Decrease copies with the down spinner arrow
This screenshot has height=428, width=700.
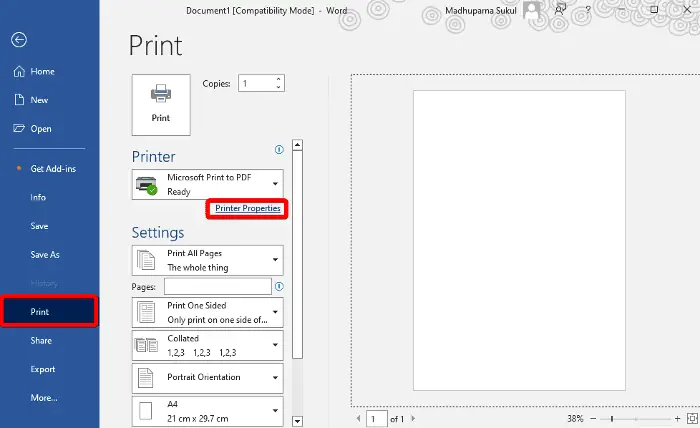pos(279,87)
